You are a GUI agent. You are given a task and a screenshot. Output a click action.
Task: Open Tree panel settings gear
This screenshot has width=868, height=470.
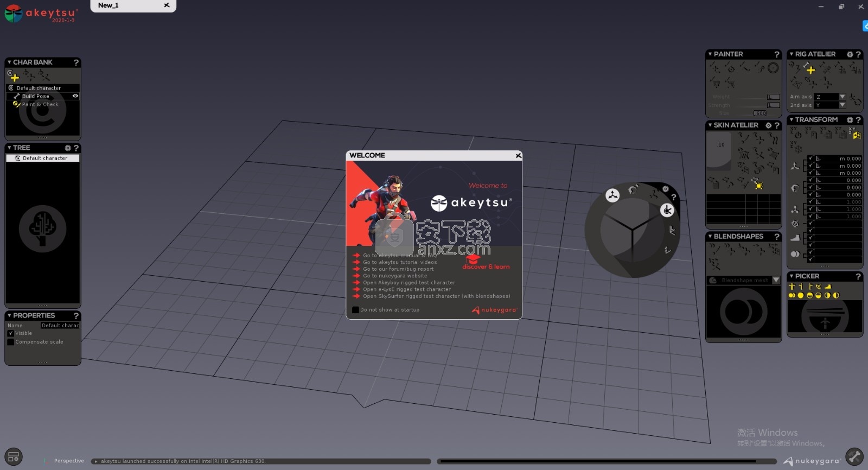tap(67, 148)
